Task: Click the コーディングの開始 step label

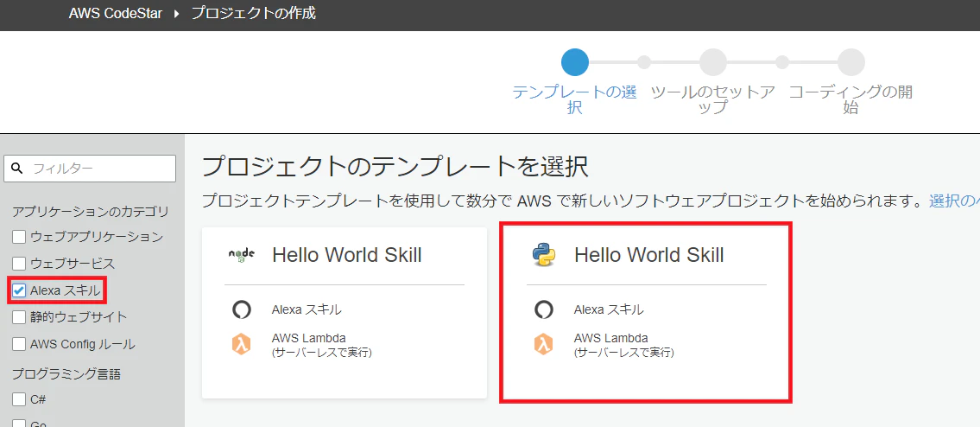Action: [851, 99]
